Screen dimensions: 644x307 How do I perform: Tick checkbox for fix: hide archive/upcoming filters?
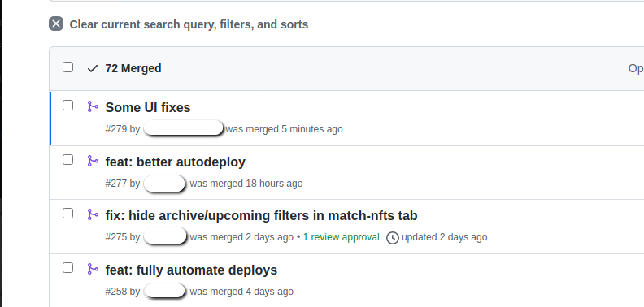(x=67, y=214)
